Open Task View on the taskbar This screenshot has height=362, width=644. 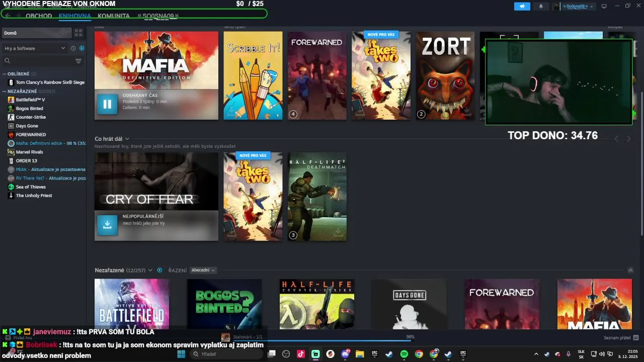[272, 354]
